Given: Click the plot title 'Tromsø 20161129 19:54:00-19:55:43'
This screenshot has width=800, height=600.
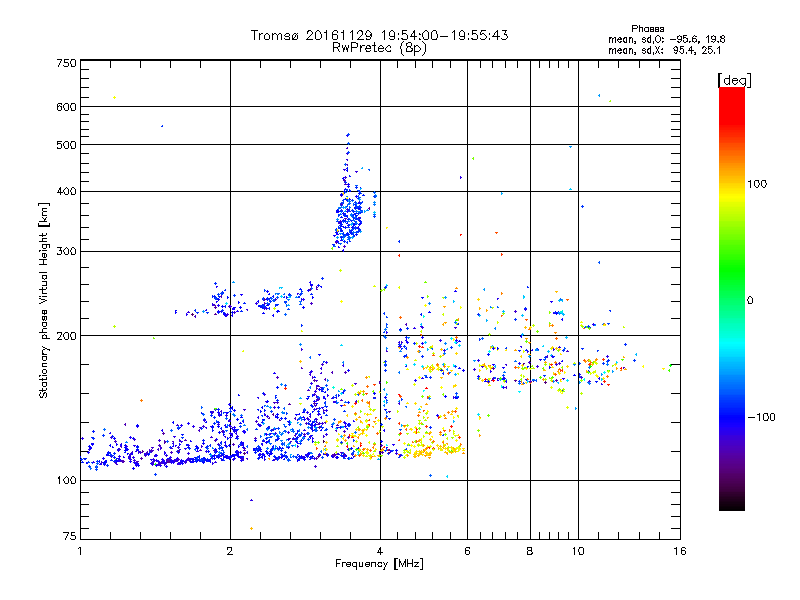Looking at the screenshot, I should click(379, 35).
